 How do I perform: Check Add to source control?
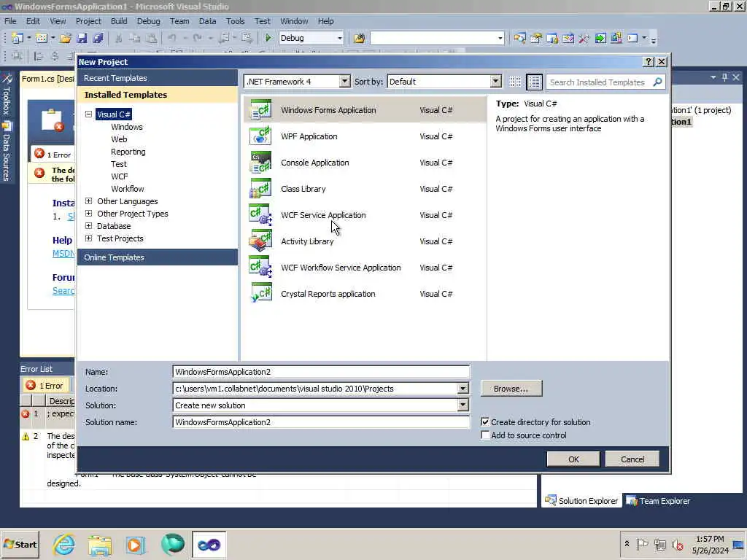(485, 435)
